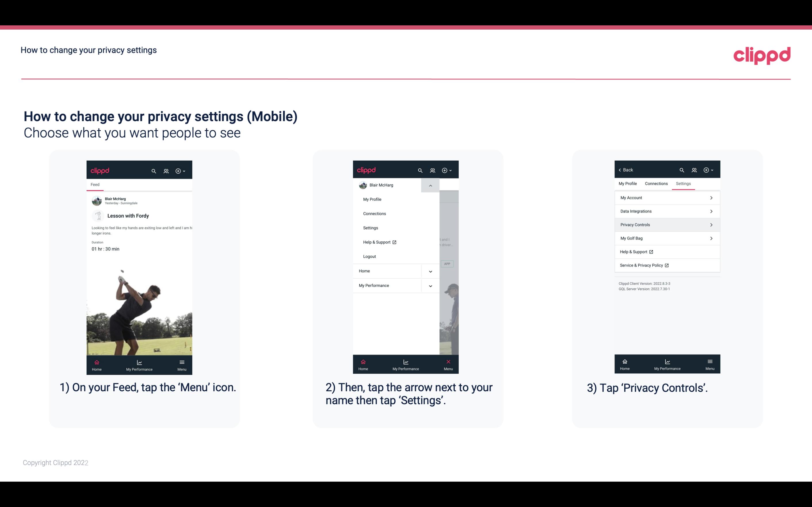This screenshot has height=507, width=812.
Task: Expand the My Performance dropdown in menu
Action: point(430,286)
